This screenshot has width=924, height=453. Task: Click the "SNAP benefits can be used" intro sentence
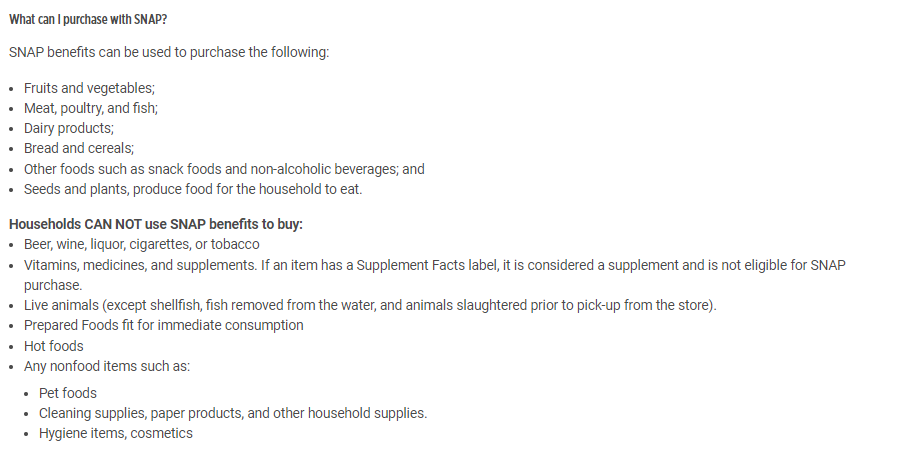[168, 51]
